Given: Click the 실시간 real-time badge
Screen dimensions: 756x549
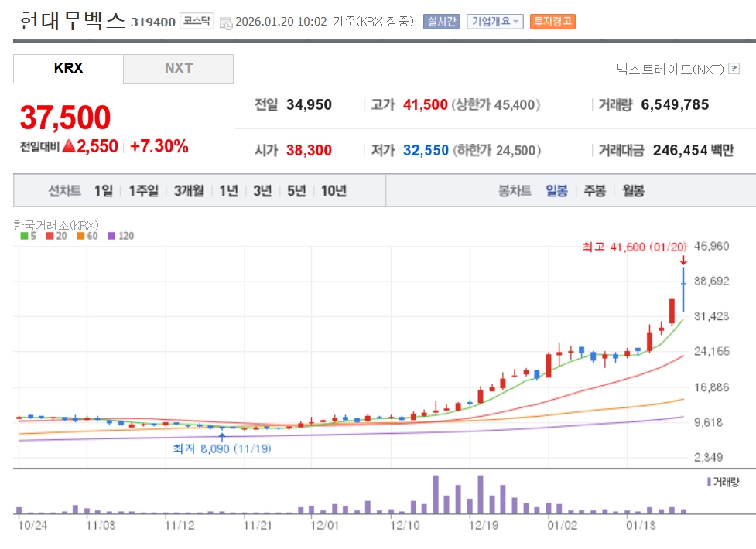Looking at the screenshot, I should point(442,21).
